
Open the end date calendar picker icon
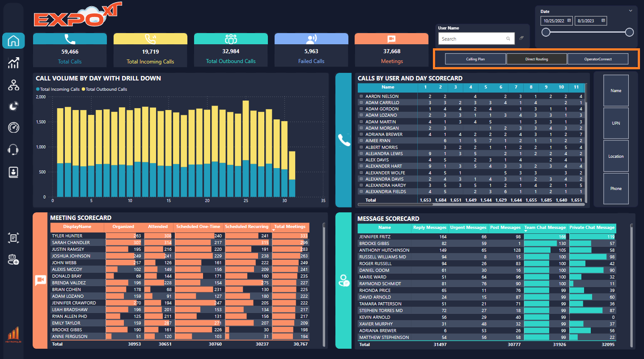[x=603, y=21]
